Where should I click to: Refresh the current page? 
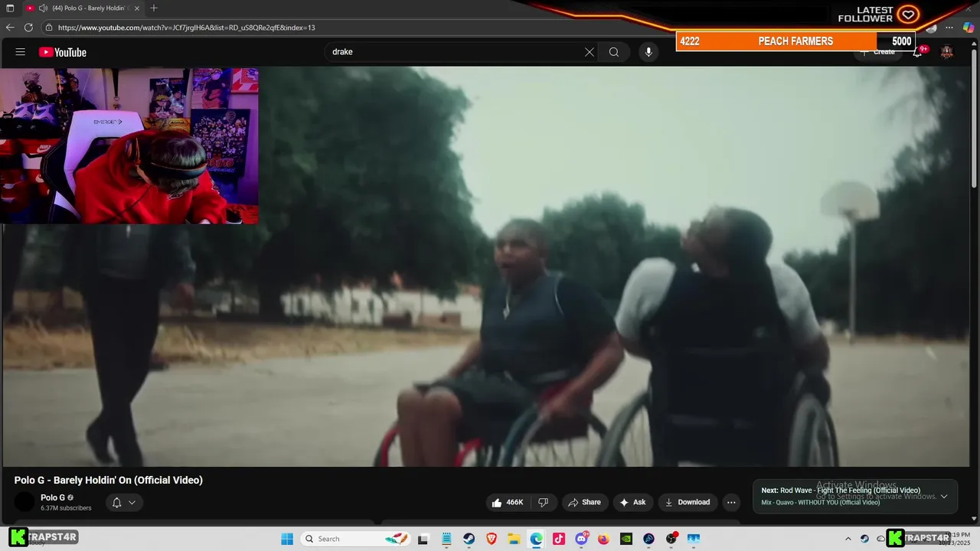point(28,28)
